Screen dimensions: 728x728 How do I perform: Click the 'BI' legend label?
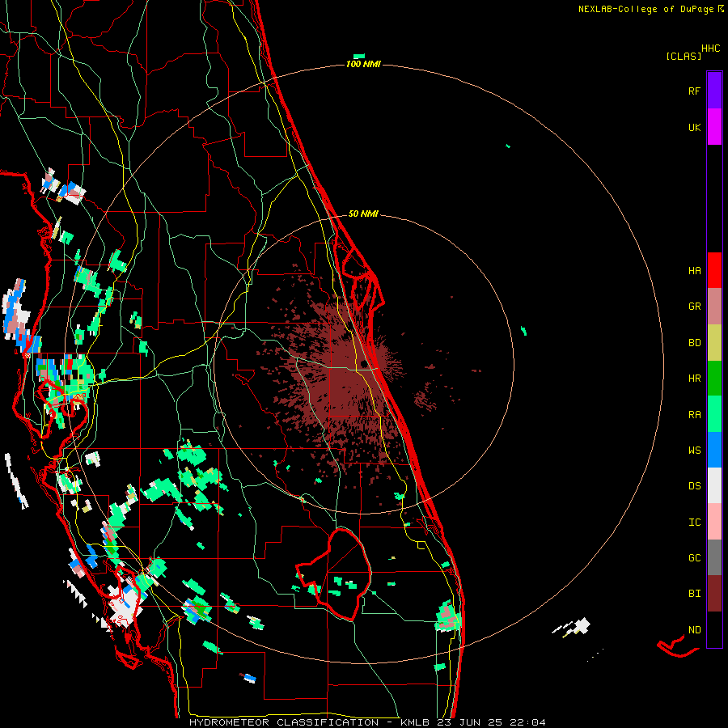click(694, 594)
